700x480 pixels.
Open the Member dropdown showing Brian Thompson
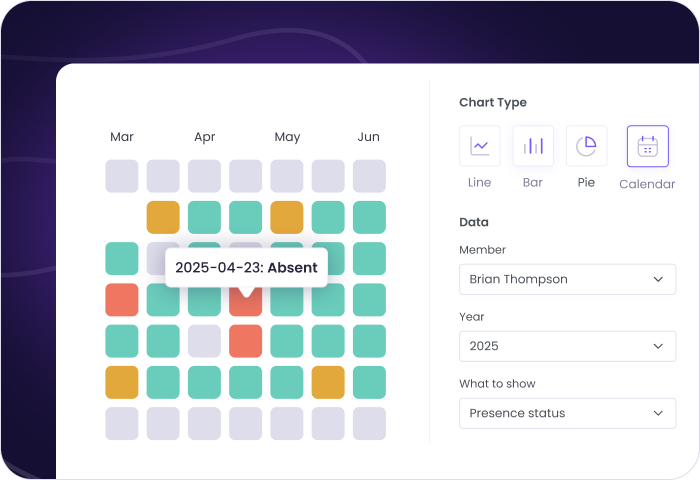click(567, 279)
